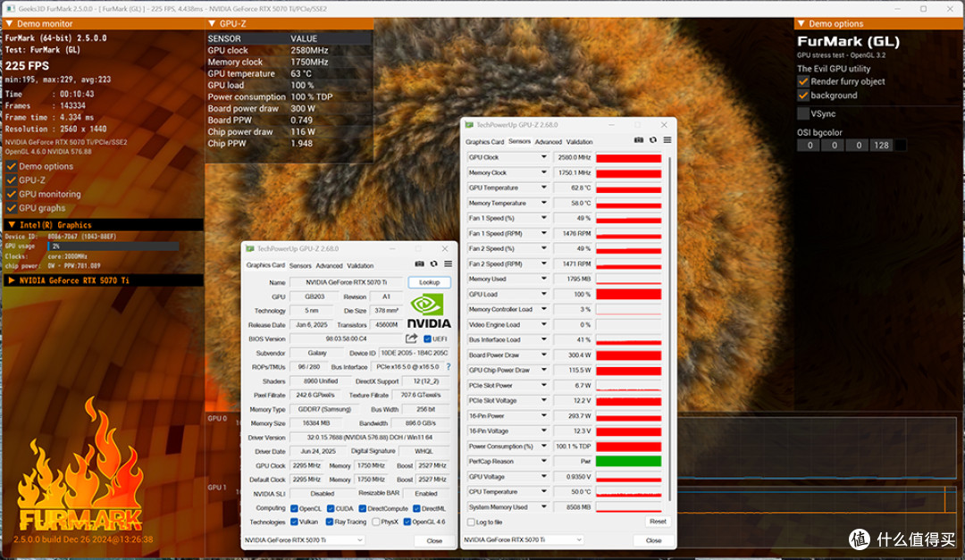Viewport: 965px width, 560px height.
Task: Click BIOS export share icon
Action: [411, 339]
